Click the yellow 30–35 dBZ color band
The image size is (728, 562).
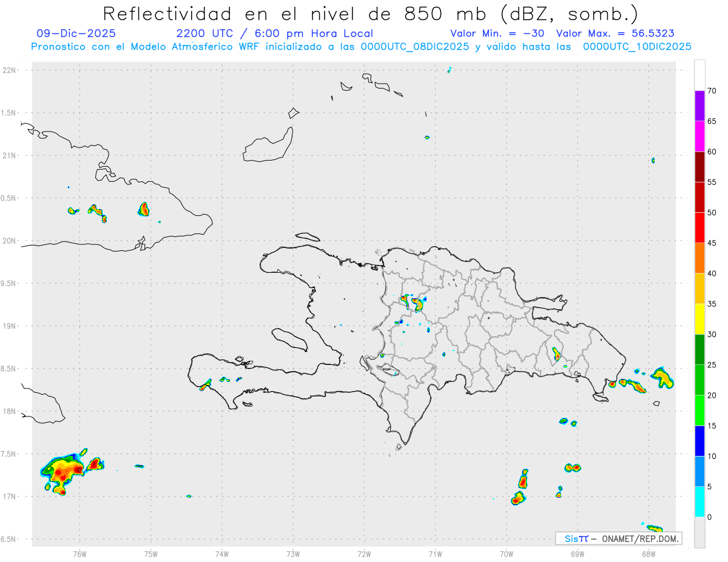coord(699,319)
